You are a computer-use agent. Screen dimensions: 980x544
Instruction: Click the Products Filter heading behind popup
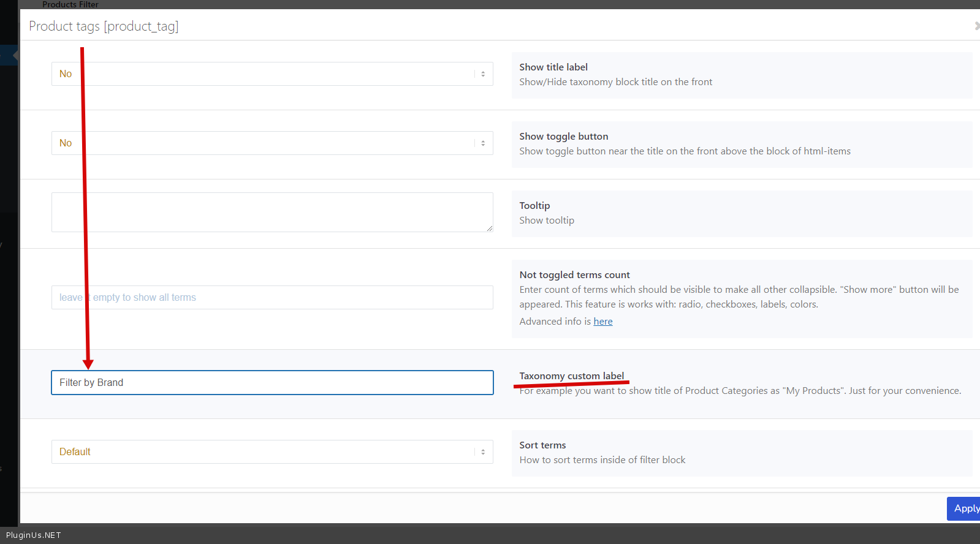click(70, 4)
